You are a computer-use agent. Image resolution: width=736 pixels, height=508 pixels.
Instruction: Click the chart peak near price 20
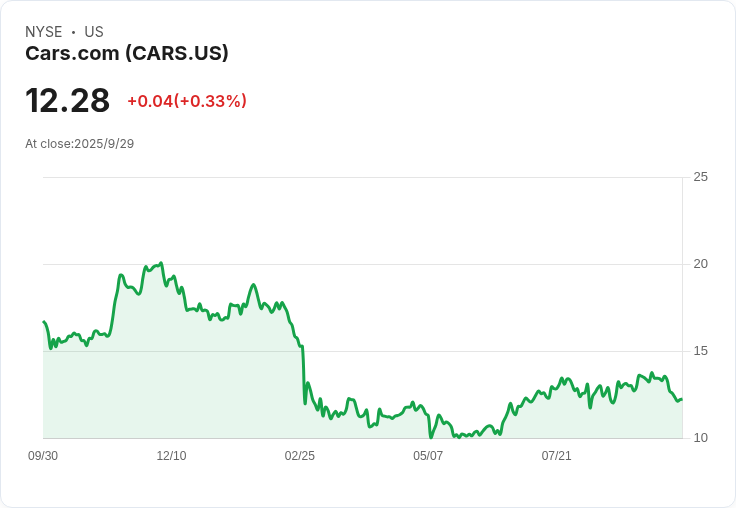(x=161, y=263)
